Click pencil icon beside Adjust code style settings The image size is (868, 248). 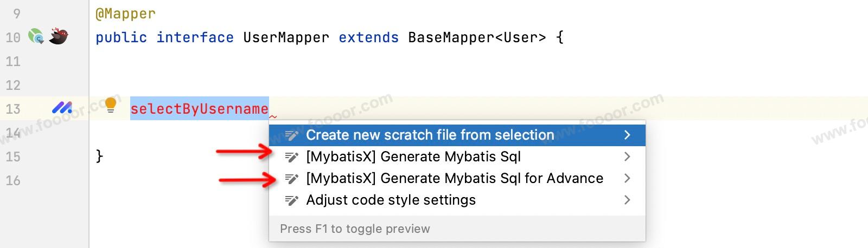pos(292,200)
